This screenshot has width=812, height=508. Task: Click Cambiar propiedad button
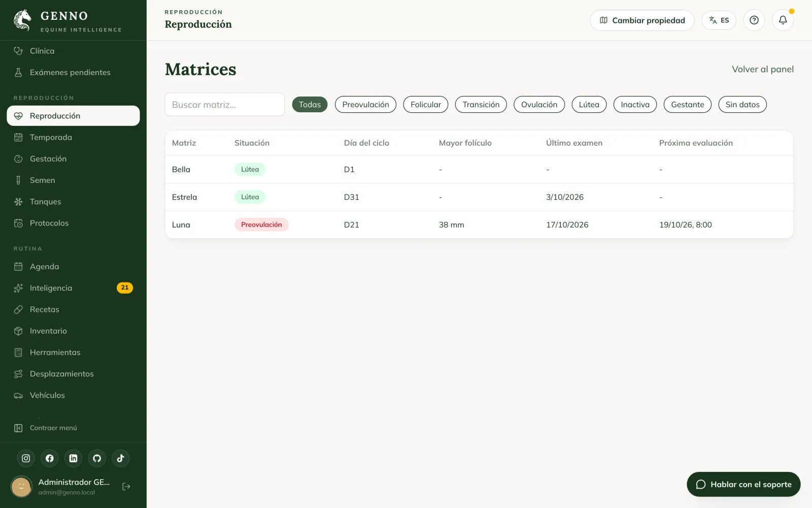(x=642, y=20)
